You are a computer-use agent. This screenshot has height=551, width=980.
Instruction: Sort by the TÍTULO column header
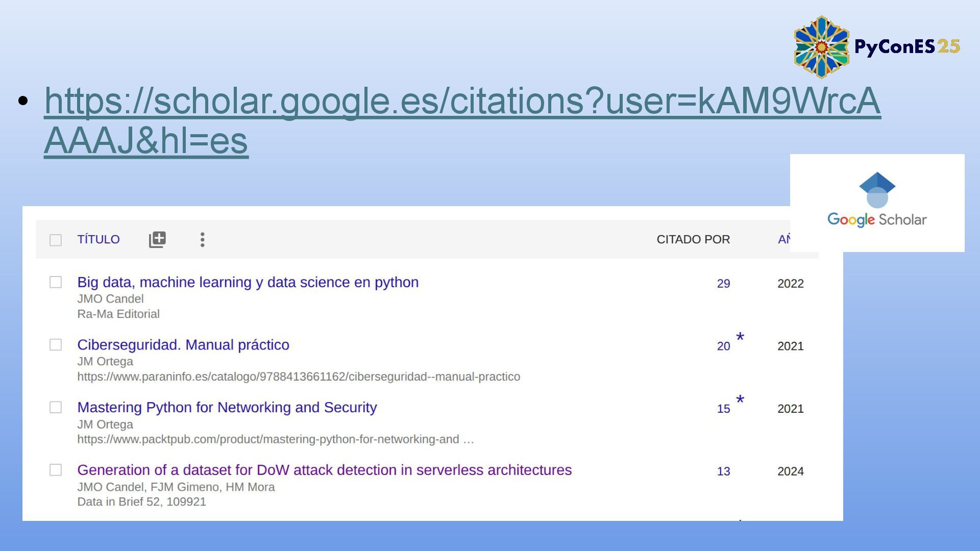coord(99,239)
